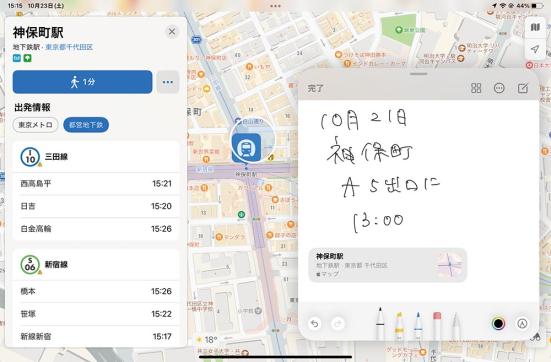
Task: Select the blue pencil tool
Action: pyautogui.click(x=418, y=325)
